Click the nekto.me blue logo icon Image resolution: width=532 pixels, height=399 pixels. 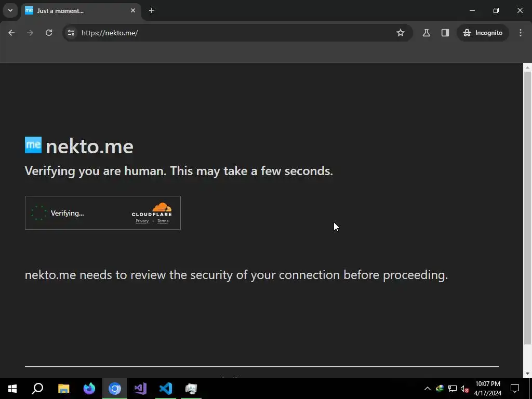tap(33, 145)
